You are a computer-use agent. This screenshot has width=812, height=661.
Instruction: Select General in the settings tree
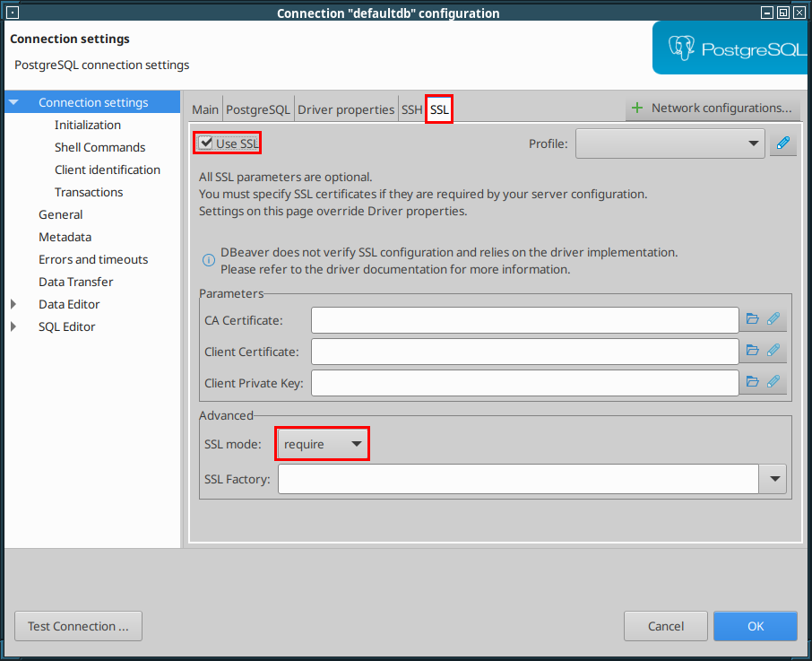click(61, 214)
